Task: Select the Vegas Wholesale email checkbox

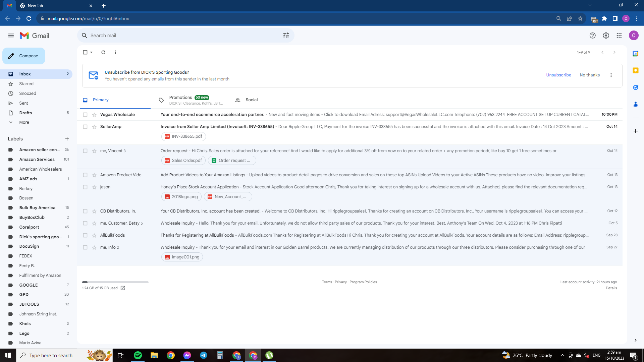Action: (85, 115)
